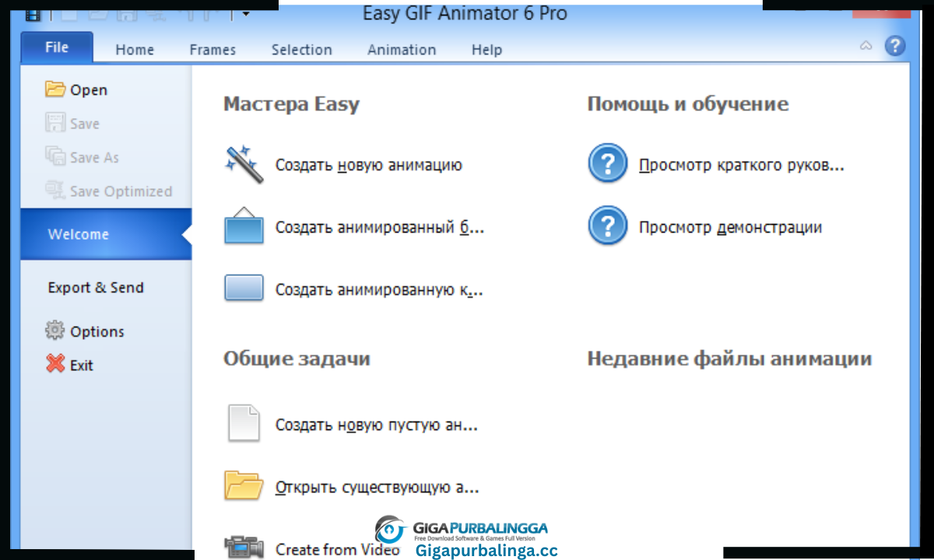This screenshot has height=560, width=934.
Task: Click the Save Optimized entry in the sidebar
Action: click(x=108, y=191)
